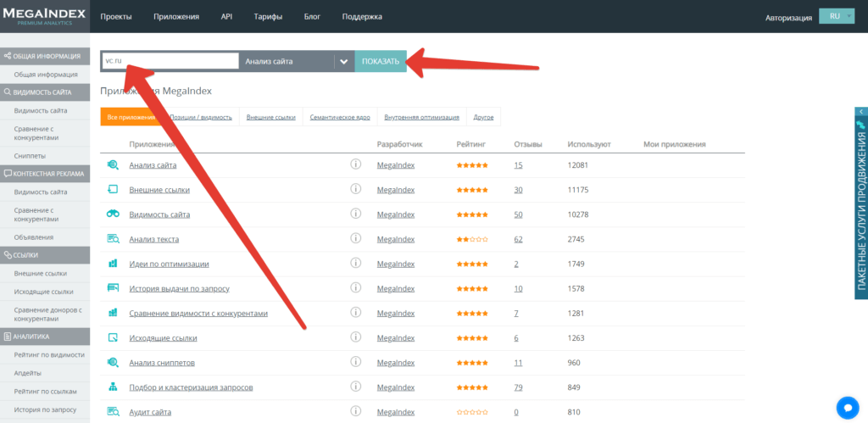Collapse the Аналитика sidebar section header

pyautogui.click(x=45, y=336)
